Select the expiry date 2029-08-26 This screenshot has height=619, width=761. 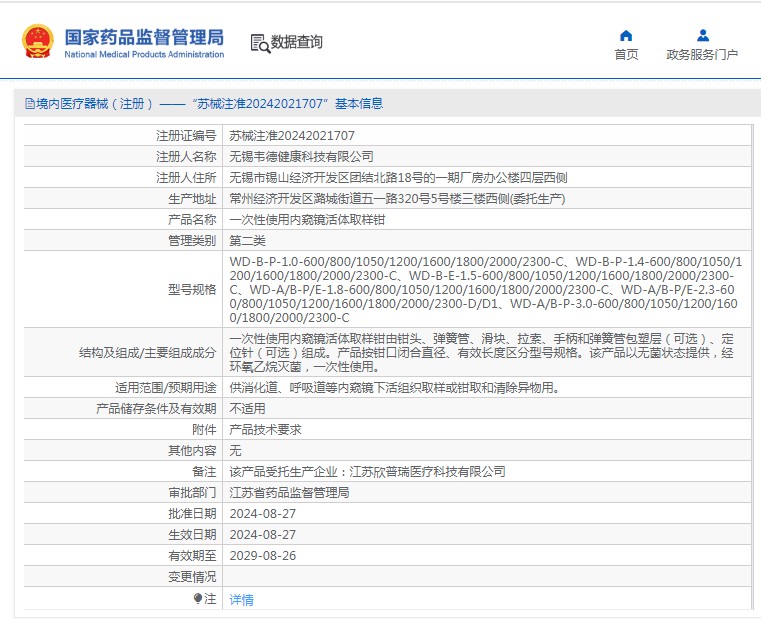pyautogui.click(x=263, y=556)
